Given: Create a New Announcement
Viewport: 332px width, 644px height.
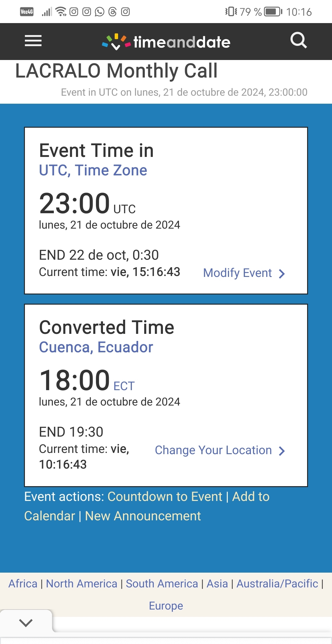Looking at the screenshot, I should [x=143, y=516].
